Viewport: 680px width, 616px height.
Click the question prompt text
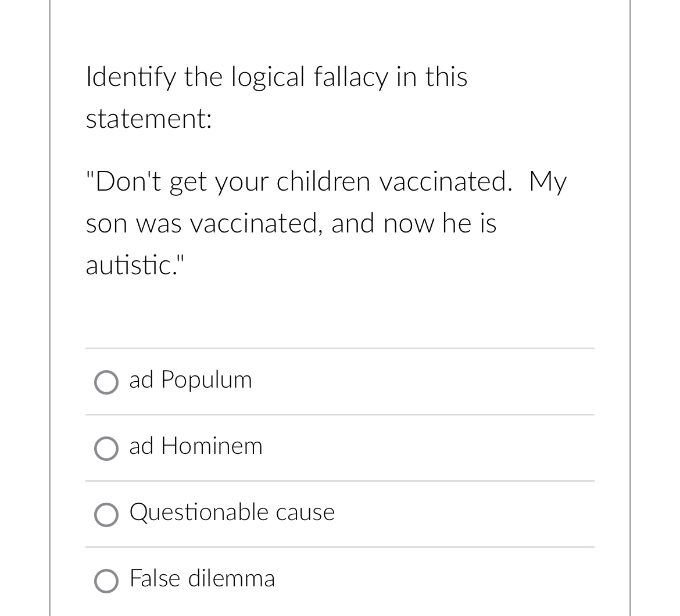tap(277, 98)
